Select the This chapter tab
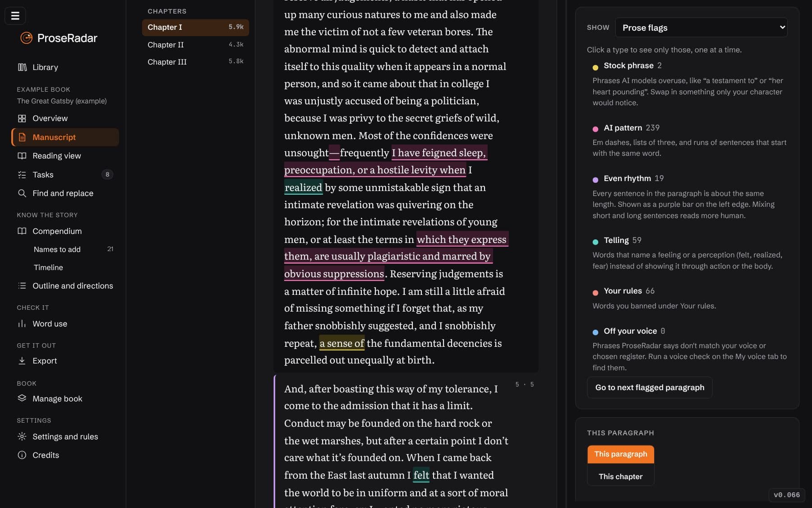The height and width of the screenshot is (508, 812). [621, 476]
